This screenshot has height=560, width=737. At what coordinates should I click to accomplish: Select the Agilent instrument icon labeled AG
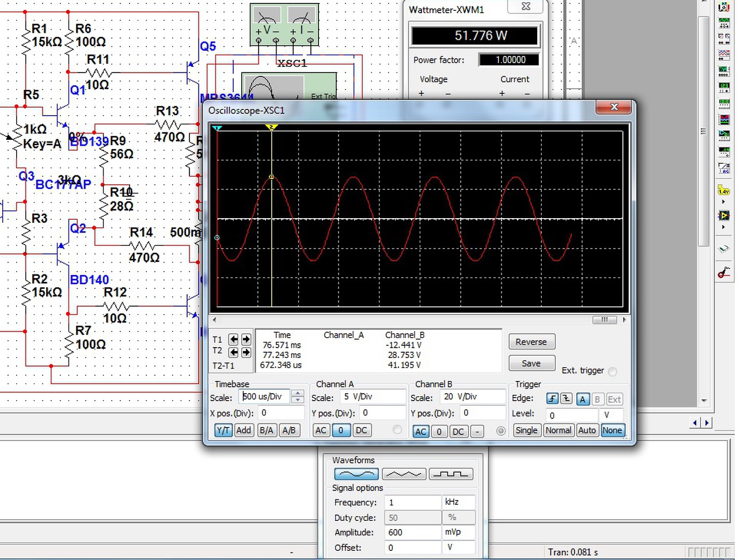[724, 168]
